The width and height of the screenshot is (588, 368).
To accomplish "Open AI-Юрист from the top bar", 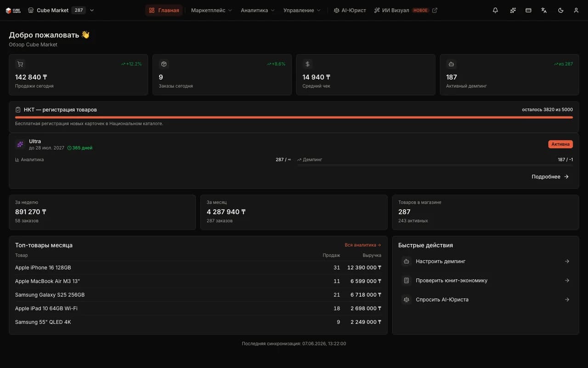I will coord(350,10).
